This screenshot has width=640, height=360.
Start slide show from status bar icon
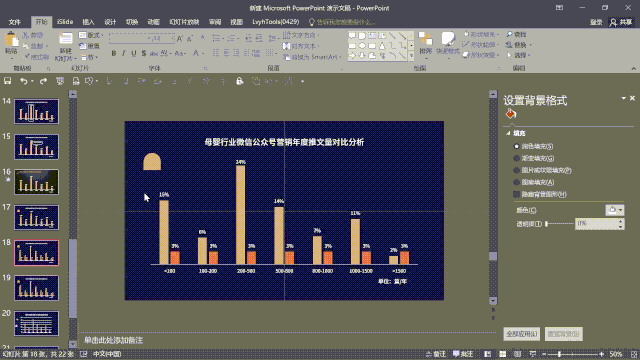(x=532, y=354)
